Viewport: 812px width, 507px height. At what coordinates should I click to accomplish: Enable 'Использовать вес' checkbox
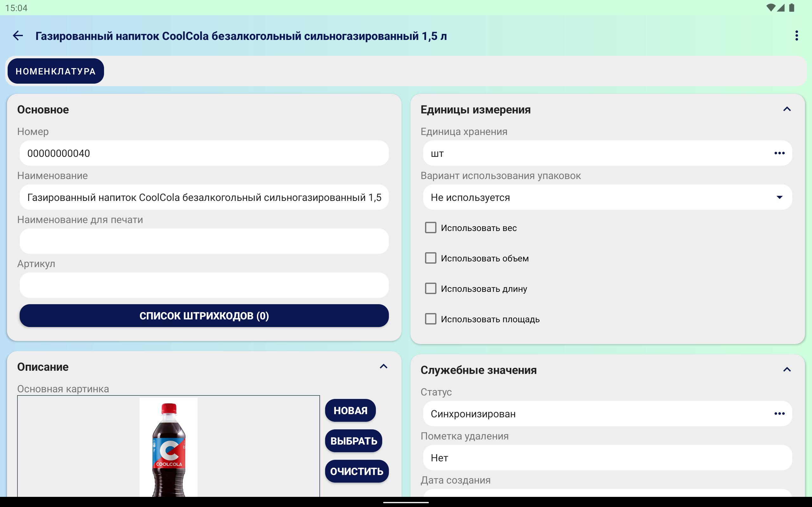430,228
